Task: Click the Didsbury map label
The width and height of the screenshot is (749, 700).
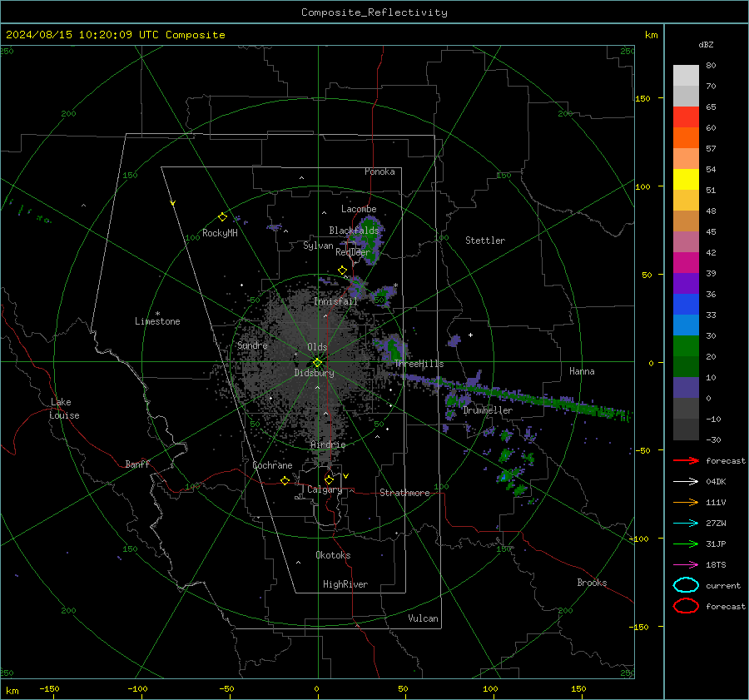Action: [314, 373]
